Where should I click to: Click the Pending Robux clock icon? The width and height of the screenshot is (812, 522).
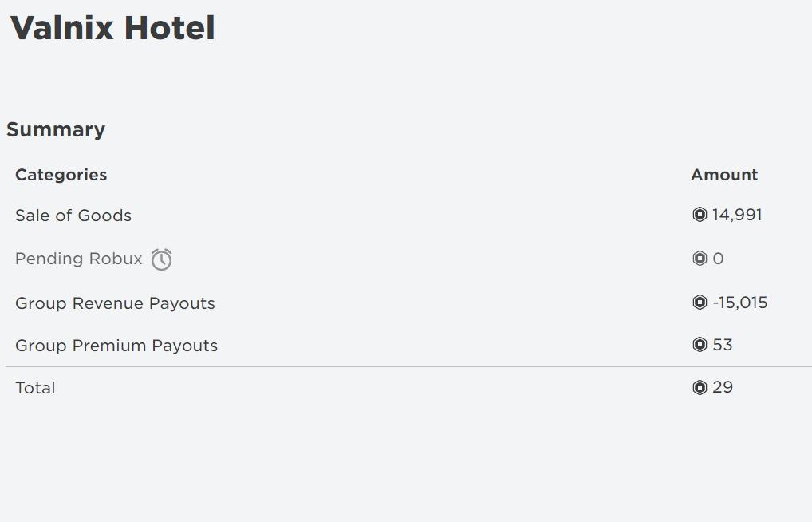tap(162, 259)
